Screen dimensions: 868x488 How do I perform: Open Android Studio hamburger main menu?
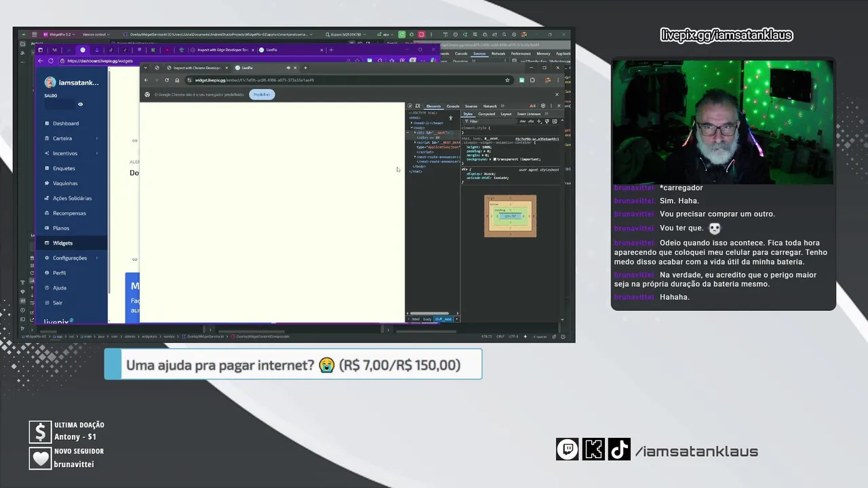click(34, 35)
